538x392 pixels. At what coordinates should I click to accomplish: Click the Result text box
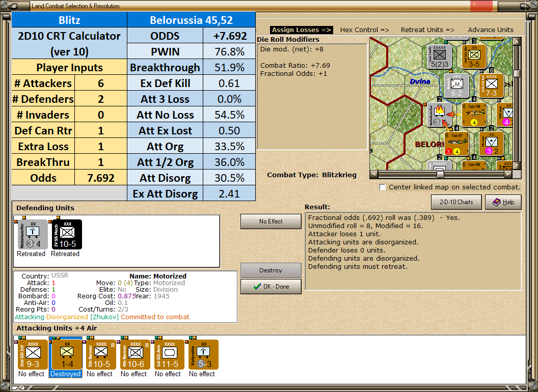[413, 251]
